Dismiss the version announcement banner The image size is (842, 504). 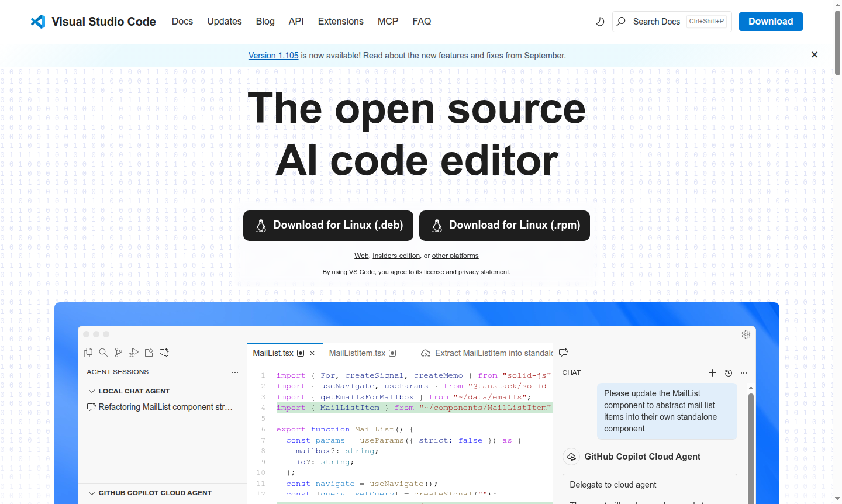[815, 54]
